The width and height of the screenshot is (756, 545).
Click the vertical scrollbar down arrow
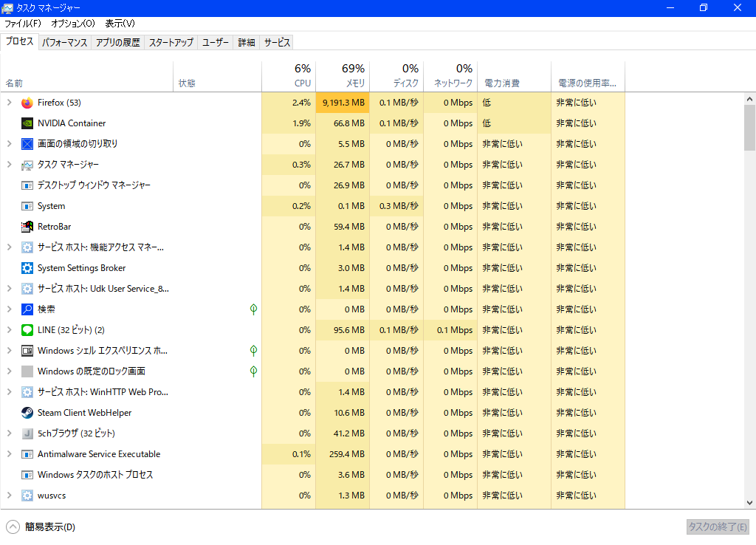pyautogui.click(x=749, y=502)
